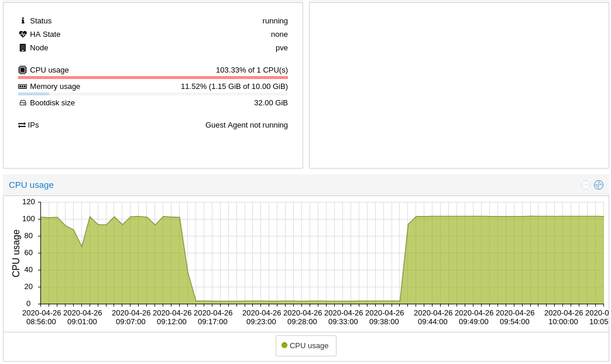The image size is (611, 364).
Task: Click the Node server icon
Action: click(x=23, y=47)
